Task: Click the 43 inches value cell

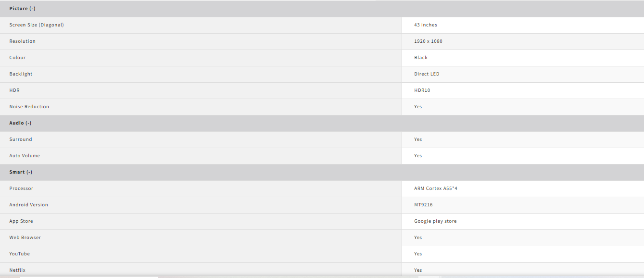Action: point(426,25)
